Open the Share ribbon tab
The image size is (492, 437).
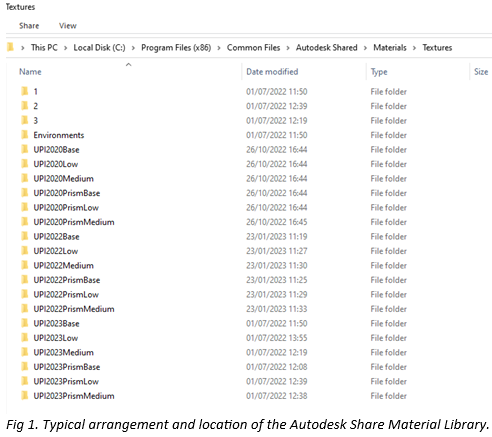[x=29, y=26]
